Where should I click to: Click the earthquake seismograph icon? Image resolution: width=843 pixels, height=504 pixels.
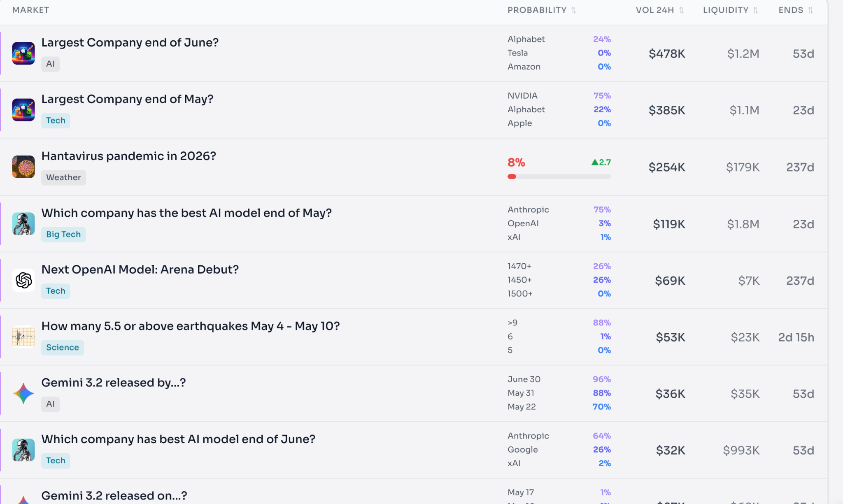(x=23, y=337)
